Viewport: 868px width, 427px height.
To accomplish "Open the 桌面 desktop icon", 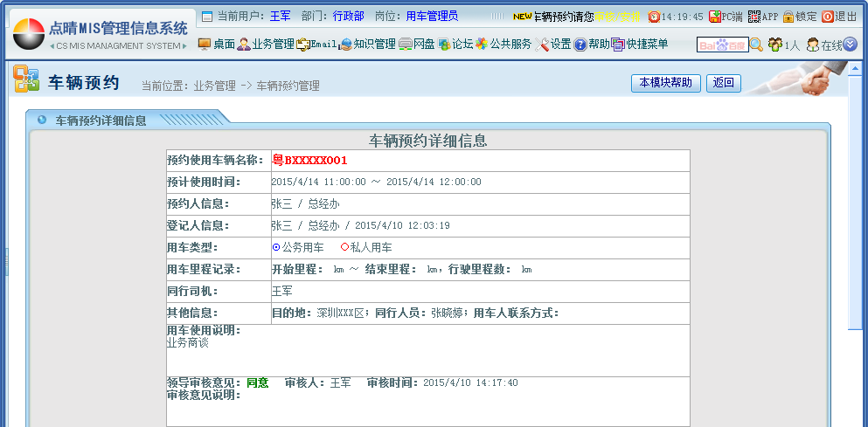I will [216, 45].
